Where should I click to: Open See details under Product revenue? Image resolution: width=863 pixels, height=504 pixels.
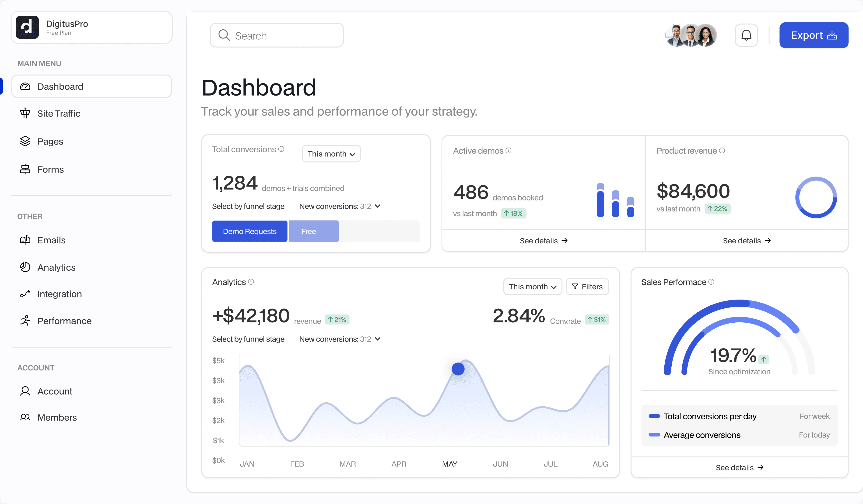click(747, 241)
